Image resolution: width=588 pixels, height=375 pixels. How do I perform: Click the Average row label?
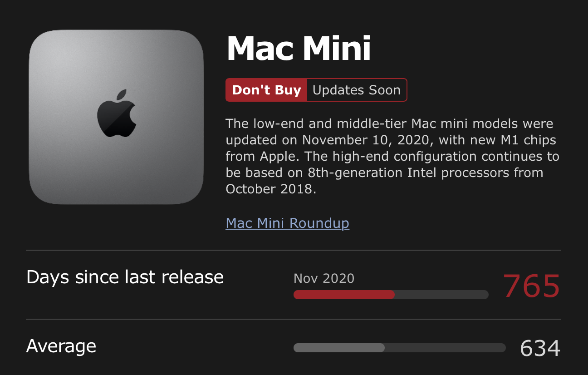pos(61,346)
